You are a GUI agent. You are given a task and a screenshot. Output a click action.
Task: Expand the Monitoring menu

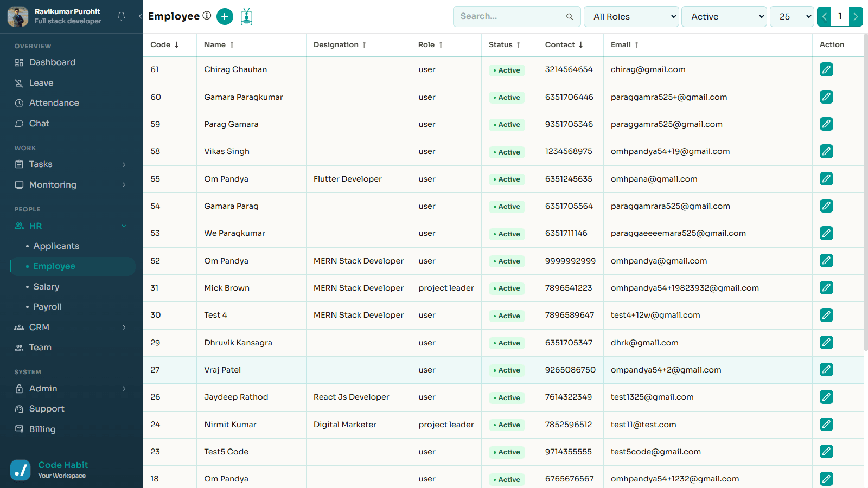72,185
